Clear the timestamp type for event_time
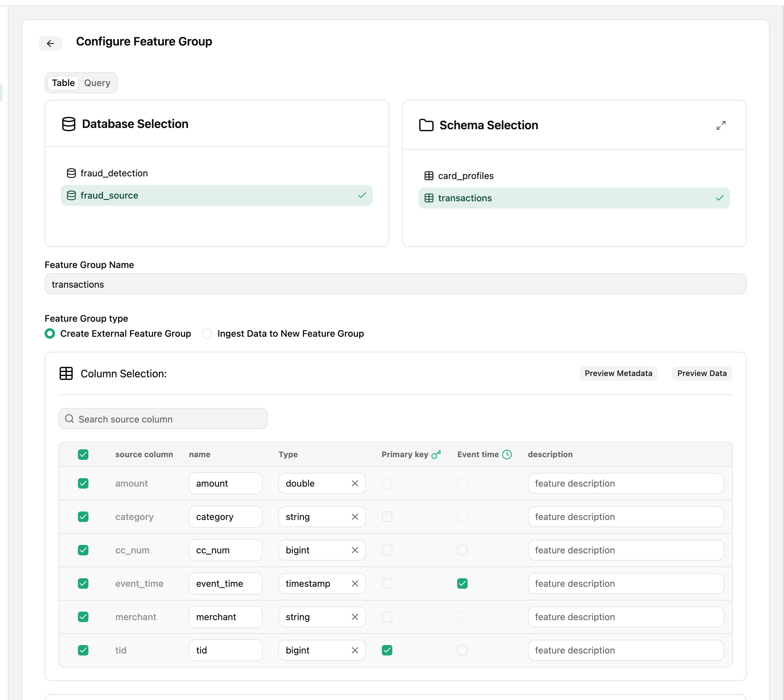784x700 pixels. 355,584
